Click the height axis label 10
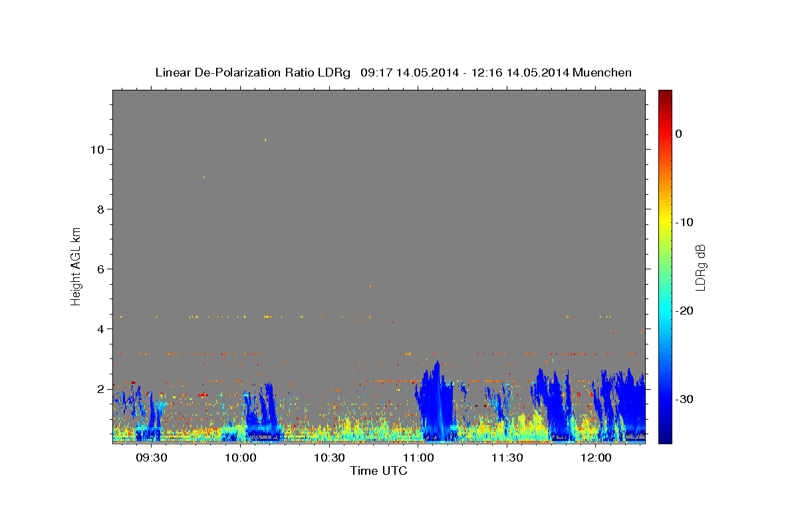Viewport: 798px width, 532px height. click(x=97, y=150)
